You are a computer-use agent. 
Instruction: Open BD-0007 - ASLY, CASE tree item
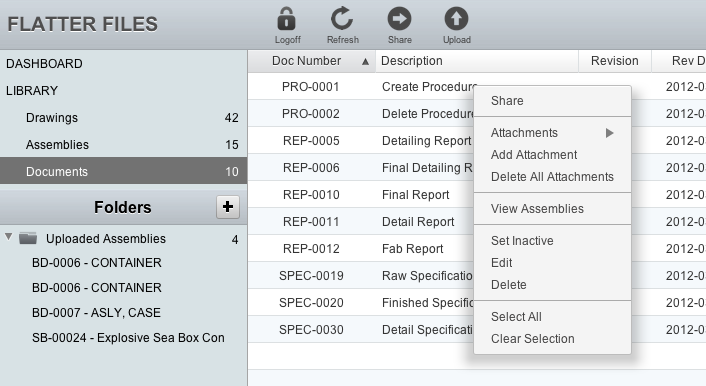click(96, 313)
